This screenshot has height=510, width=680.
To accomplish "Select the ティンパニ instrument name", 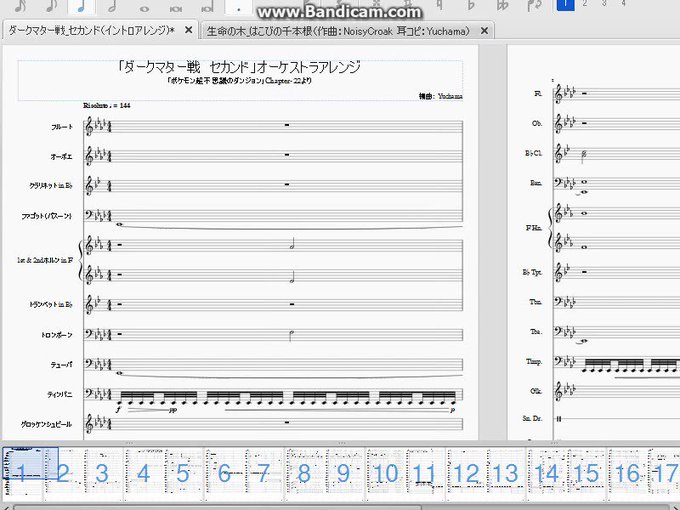I will pyautogui.click(x=60, y=394).
